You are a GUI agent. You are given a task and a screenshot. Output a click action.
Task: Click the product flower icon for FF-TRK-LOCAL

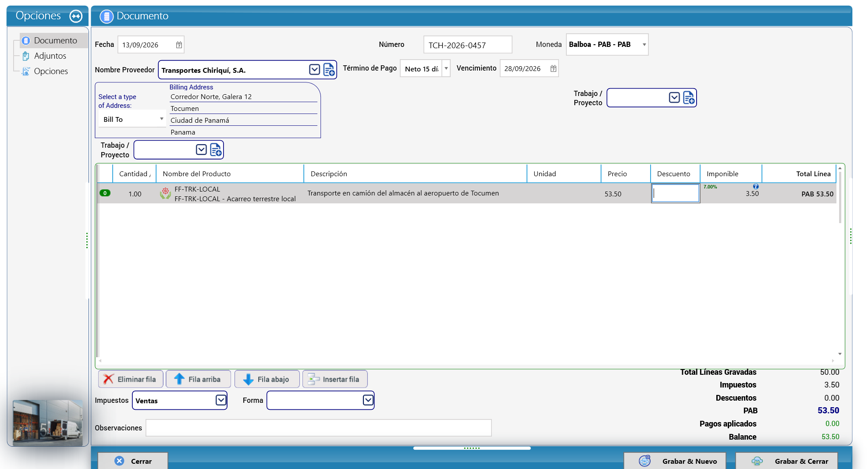pyautogui.click(x=165, y=193)
